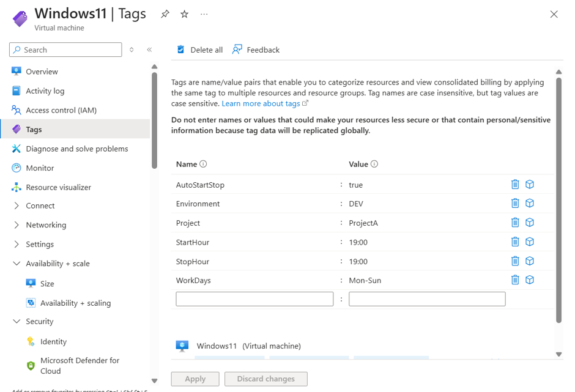Click the sidebar scroll-down arrow

point(154,380)
